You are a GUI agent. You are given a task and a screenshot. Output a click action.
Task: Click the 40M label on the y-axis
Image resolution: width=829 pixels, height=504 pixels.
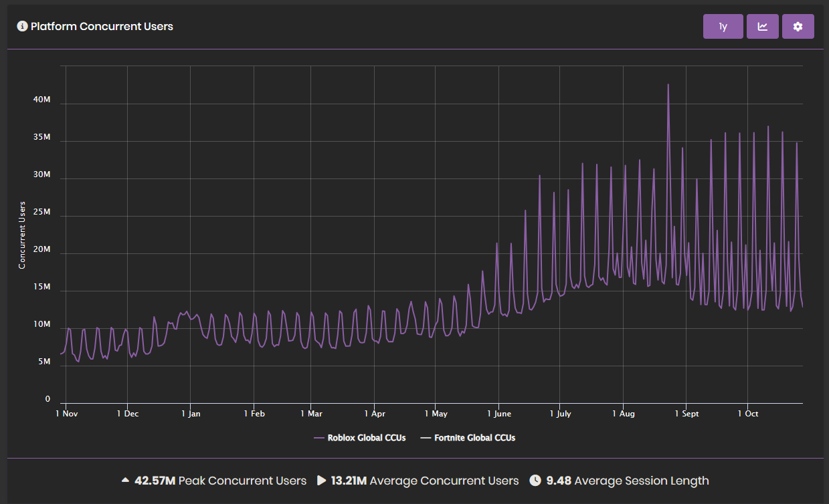42,100
